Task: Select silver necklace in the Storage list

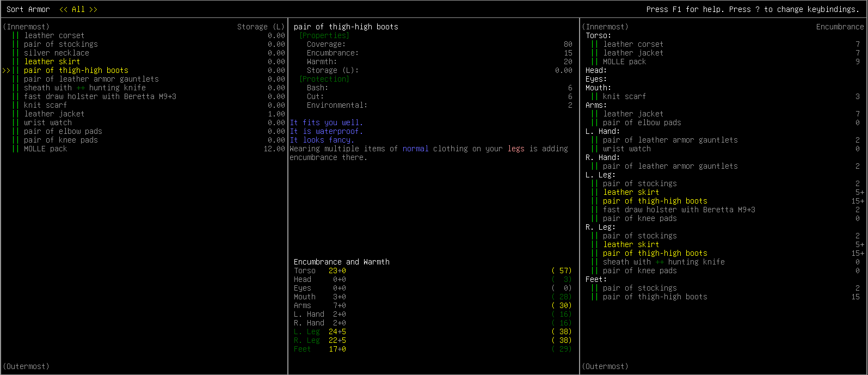Action: (x=144, y=53)
